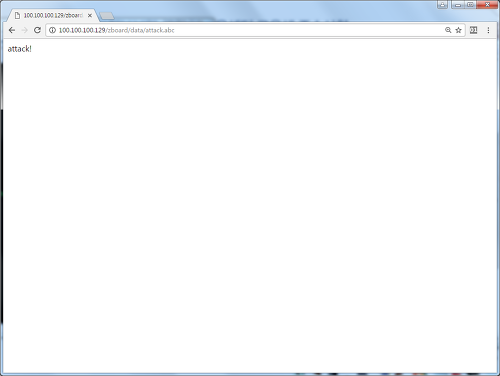Go back to the previous page
Image resolution: width=500 pixels, height=376 pixels.
click(12, 30)
